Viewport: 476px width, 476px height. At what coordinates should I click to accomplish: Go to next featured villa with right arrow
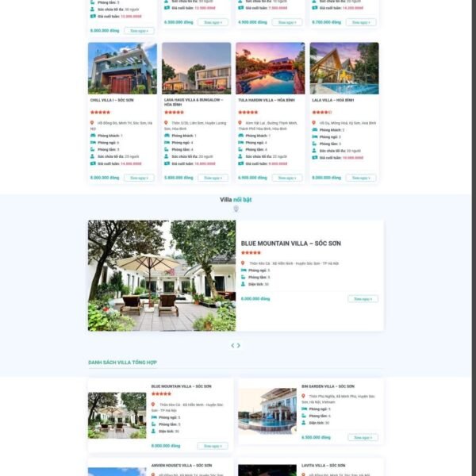tap(239, 345)
